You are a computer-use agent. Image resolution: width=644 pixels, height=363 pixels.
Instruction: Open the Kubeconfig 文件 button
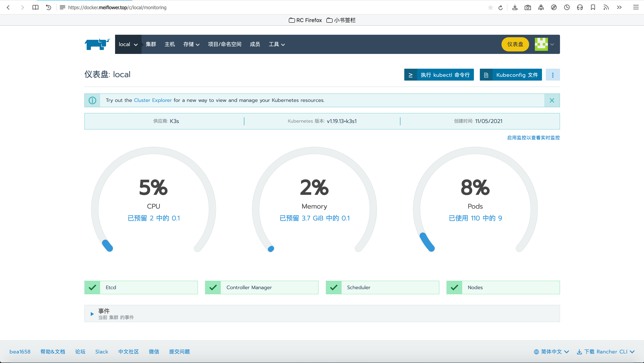click(x=511, y=75)
